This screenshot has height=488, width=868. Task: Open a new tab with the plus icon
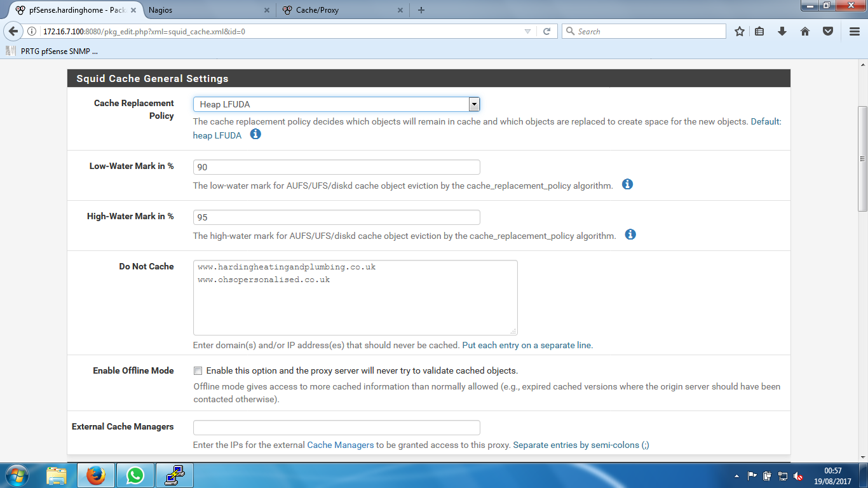pyautogui.click(x=421, y=10)
